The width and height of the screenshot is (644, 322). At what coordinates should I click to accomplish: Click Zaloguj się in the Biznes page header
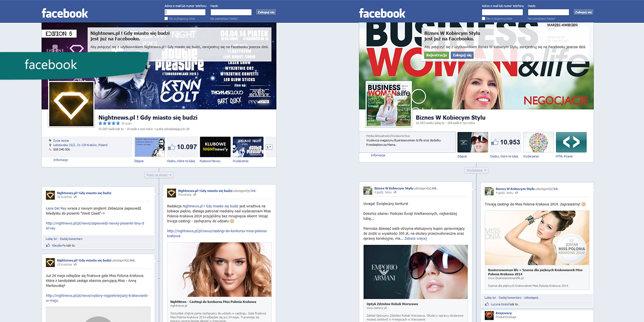tap(583, 12)
